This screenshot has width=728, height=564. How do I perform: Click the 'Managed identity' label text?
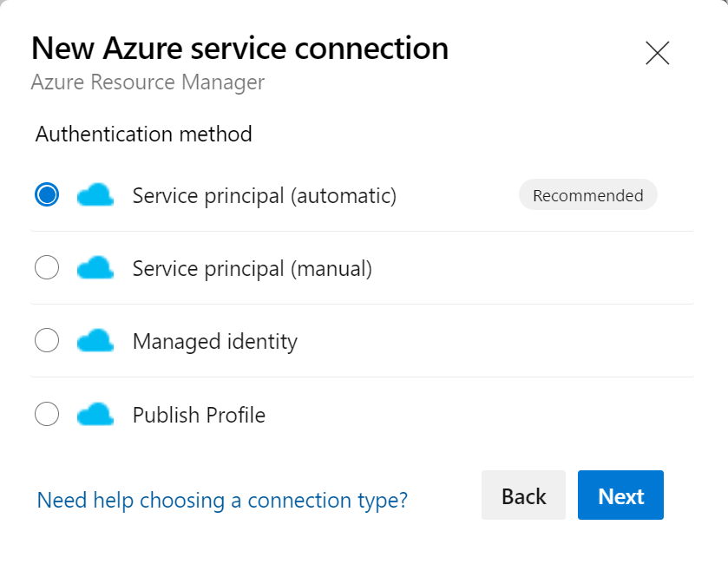click(x=214, y=342)
